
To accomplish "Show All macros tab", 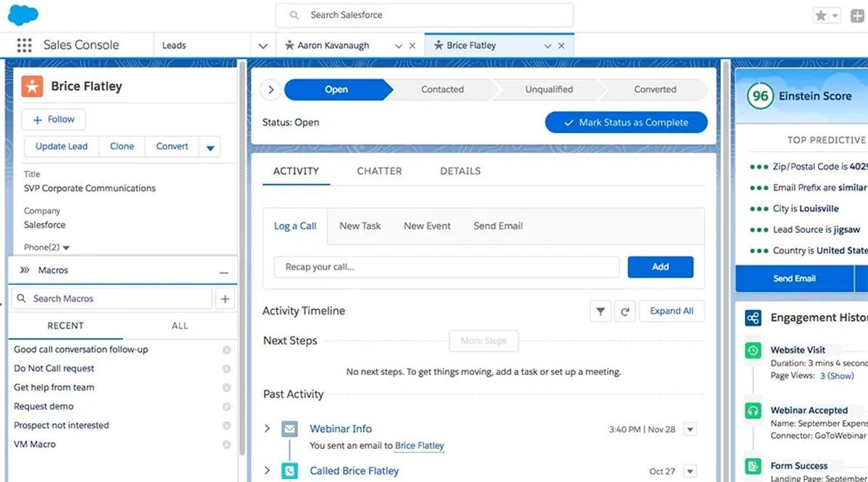I will click(180, 326).
